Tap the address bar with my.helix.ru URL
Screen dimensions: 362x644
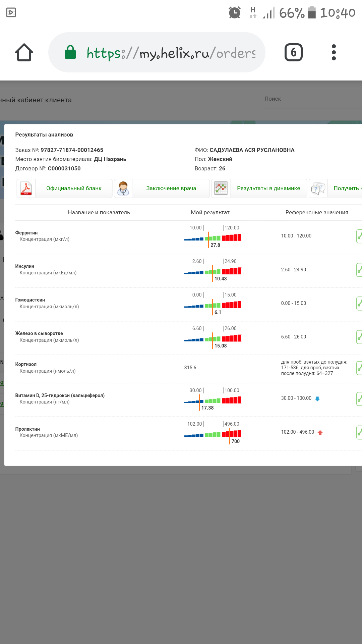(170, 53)
